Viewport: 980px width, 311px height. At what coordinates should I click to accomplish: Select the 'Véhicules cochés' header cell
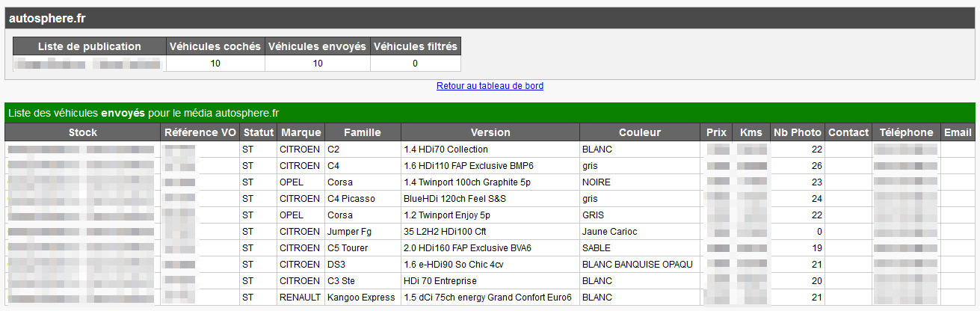pyautogui.click(x=215, y=46)
